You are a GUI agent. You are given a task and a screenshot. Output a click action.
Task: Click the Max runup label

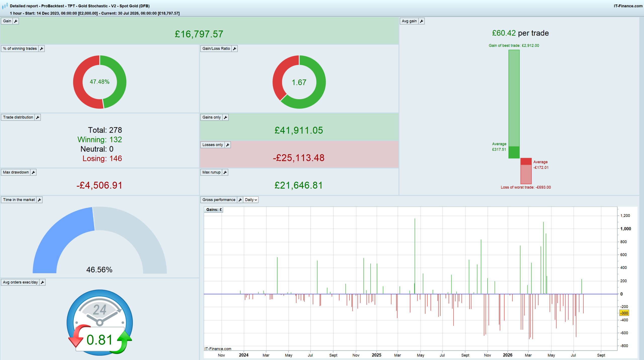211,172
